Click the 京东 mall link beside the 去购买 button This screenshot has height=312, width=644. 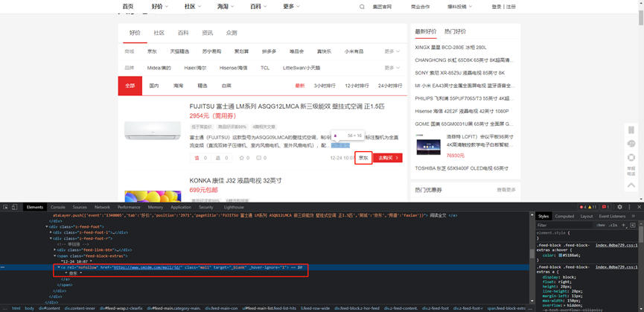(363, 158)
